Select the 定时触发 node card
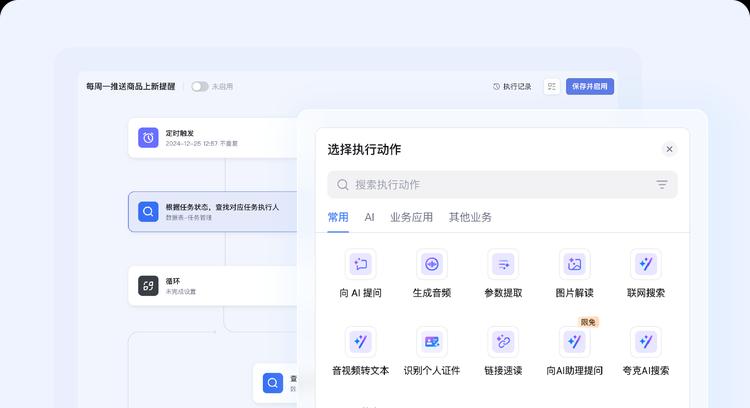This screenshot has width=750, height=408. [213, 138]
